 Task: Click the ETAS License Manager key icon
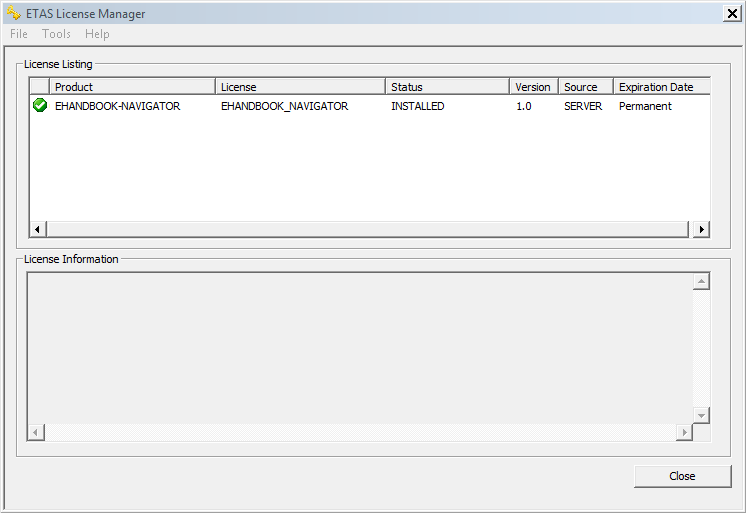13,13
